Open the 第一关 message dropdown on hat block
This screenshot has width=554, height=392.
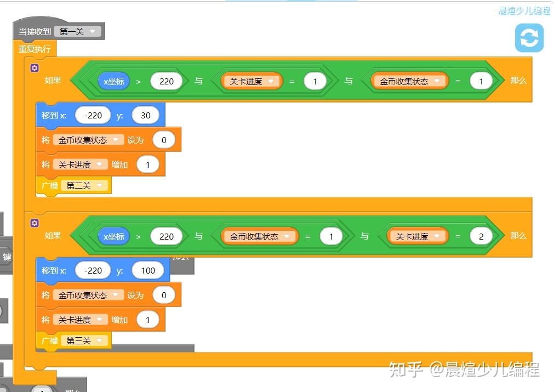click(x=78, y=32)
